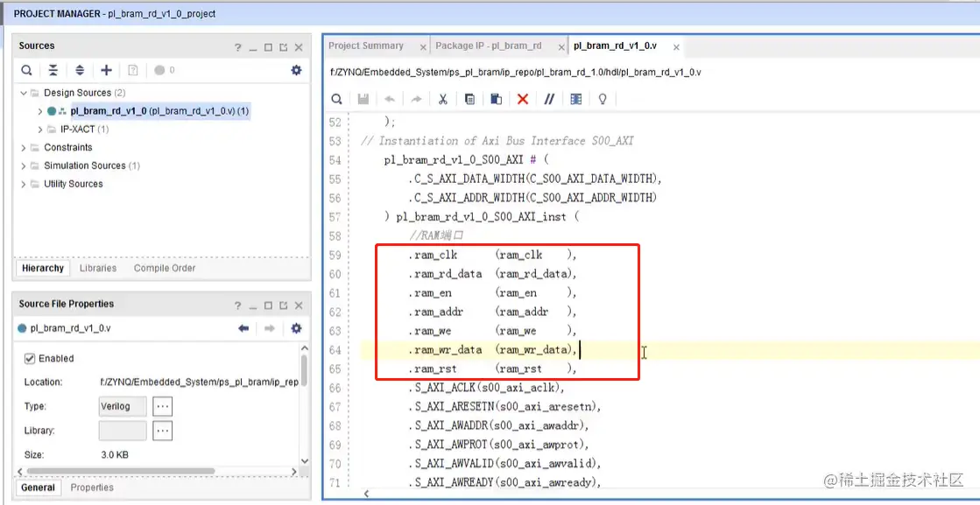The height and width of the screenshot is (505, 980).
Task: Open Sources panel settings gear
Action: (x=296, y=70)
